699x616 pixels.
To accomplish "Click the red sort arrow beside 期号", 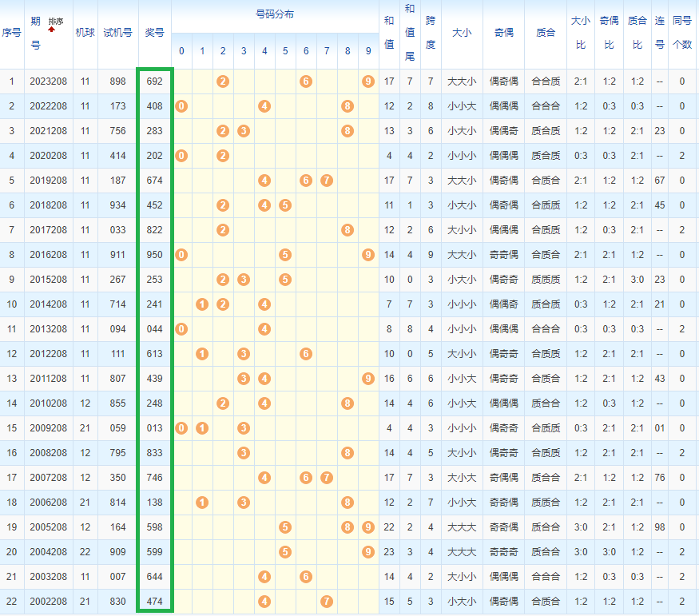I will point(52,29).
